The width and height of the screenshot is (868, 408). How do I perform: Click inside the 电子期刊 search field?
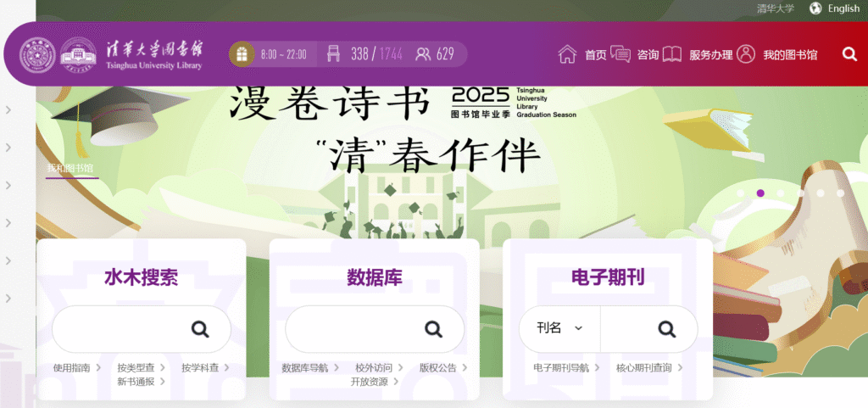pyautogui.click(x=648, y=329)
